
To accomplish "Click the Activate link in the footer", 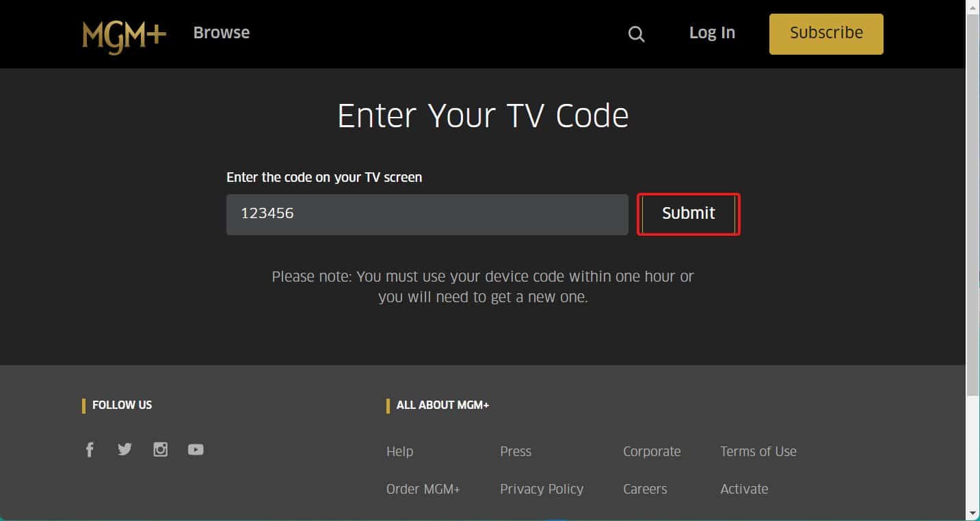I will pyautogui.click(x=744, y=489).
